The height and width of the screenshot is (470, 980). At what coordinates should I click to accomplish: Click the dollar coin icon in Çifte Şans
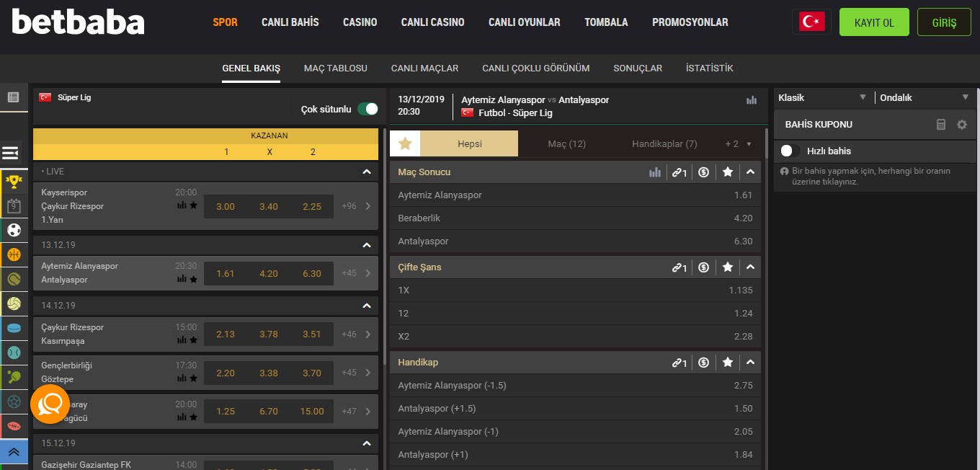click(x=704, y=267)
